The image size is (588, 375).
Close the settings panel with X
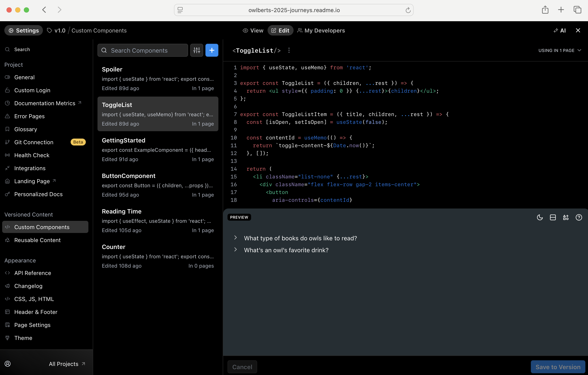[578, 30]
